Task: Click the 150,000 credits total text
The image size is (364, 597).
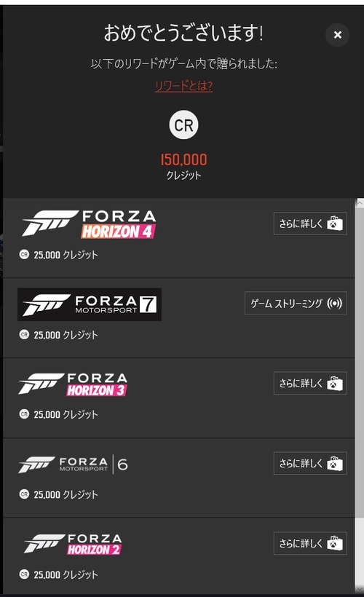Action: click(184, 159)
